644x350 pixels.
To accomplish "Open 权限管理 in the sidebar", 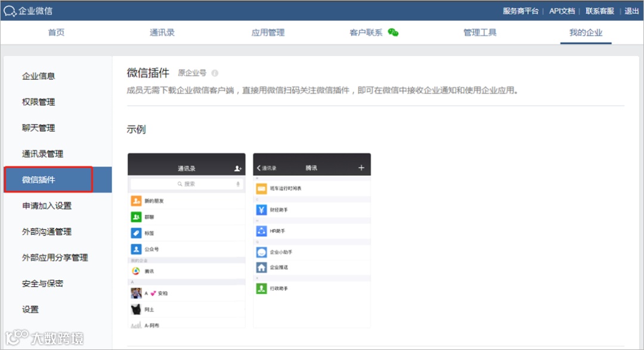I will click(39, 102).
